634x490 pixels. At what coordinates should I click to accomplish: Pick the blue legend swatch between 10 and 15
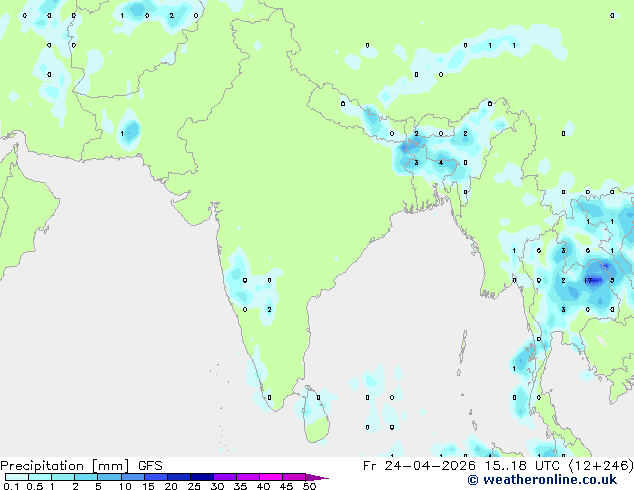coord(132,477)
